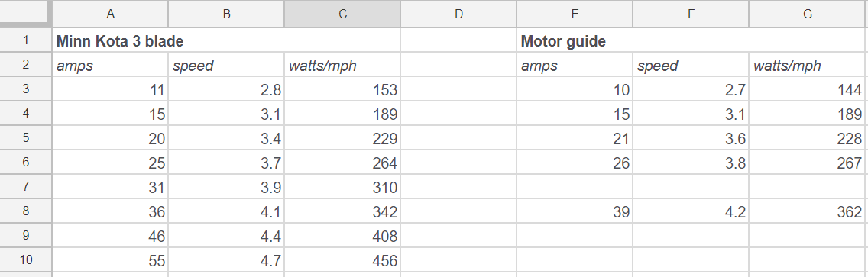Select column G header
This screenshot has height=277, width=868.
pos(808,14)
